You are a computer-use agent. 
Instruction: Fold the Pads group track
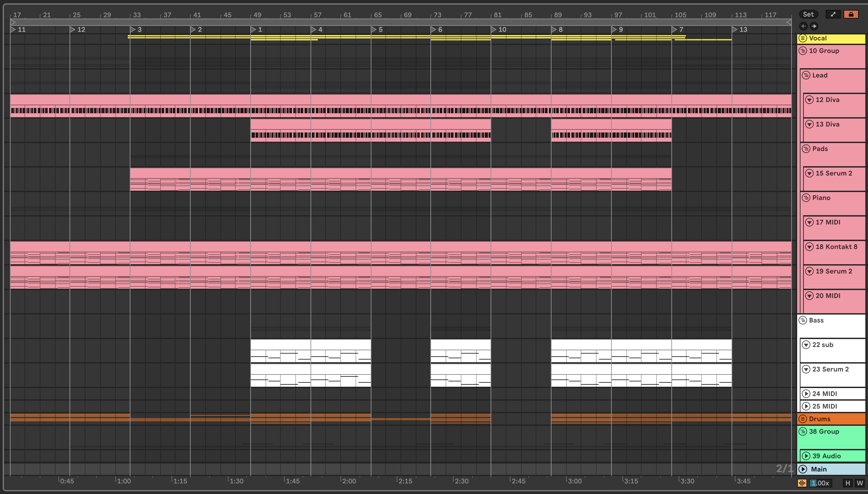(x=806, y=149)
